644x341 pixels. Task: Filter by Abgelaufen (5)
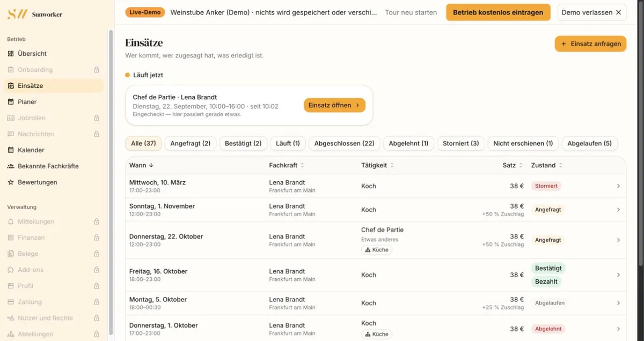[x=590, y=143]
